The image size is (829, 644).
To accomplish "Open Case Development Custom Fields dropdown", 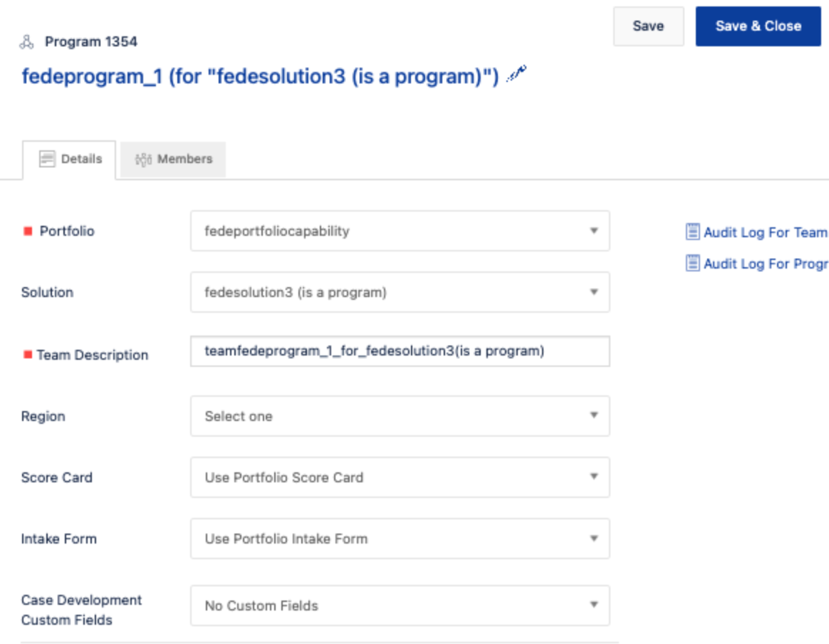I will [x=400, y=606].
